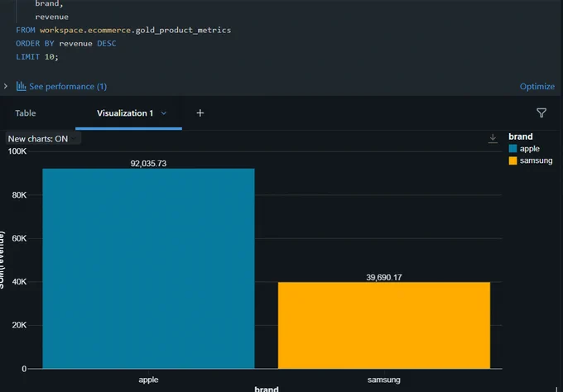Click the 80K y-axis tick label

point(19,195)
